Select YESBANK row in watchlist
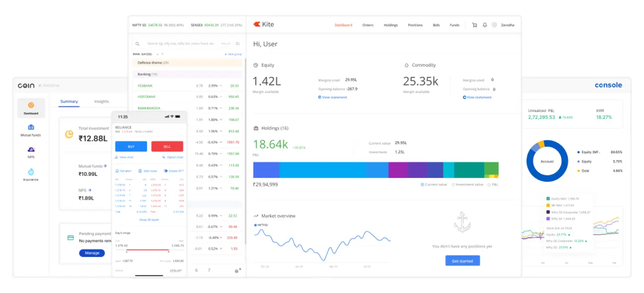This screenshot has height=293, width=644. tap(187, 86)
